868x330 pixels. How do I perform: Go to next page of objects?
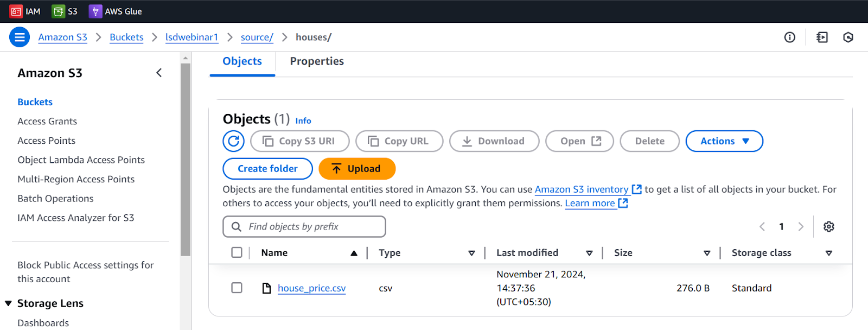pos(801,227)
